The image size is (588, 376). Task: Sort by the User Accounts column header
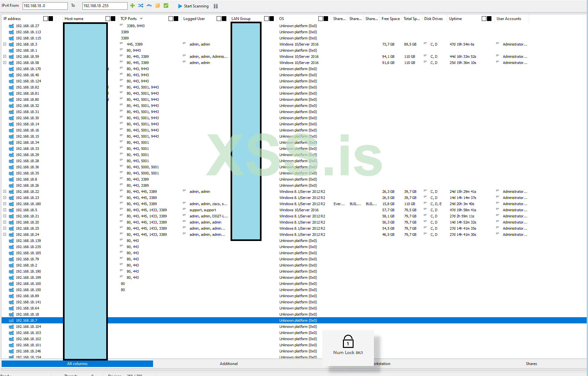coord(509,19)
